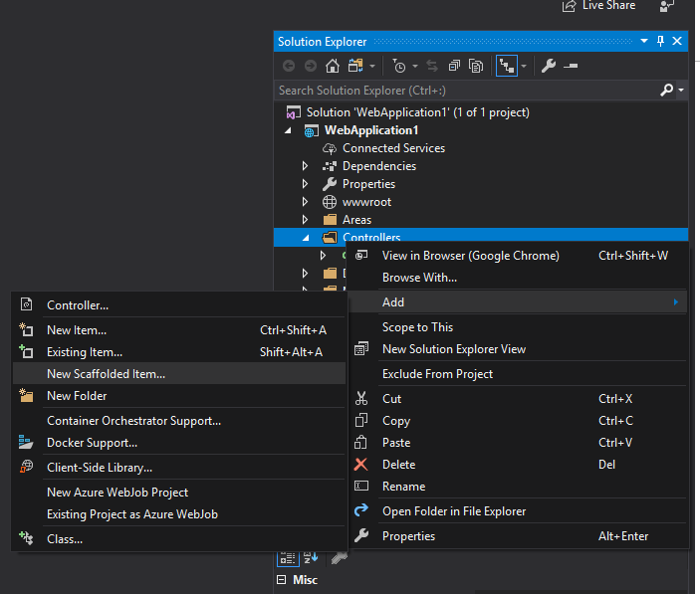
Task: Select Exclude From Project
Action: 518,374
